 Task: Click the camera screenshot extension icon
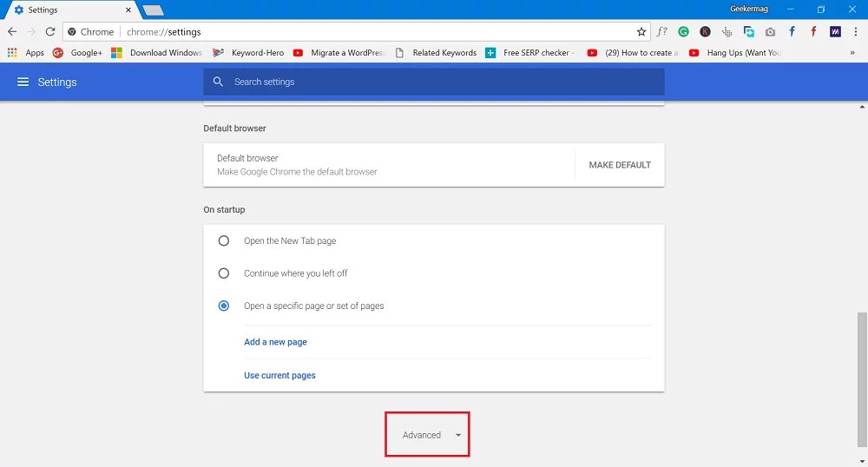pyautogui.click(x=770, y=32)
